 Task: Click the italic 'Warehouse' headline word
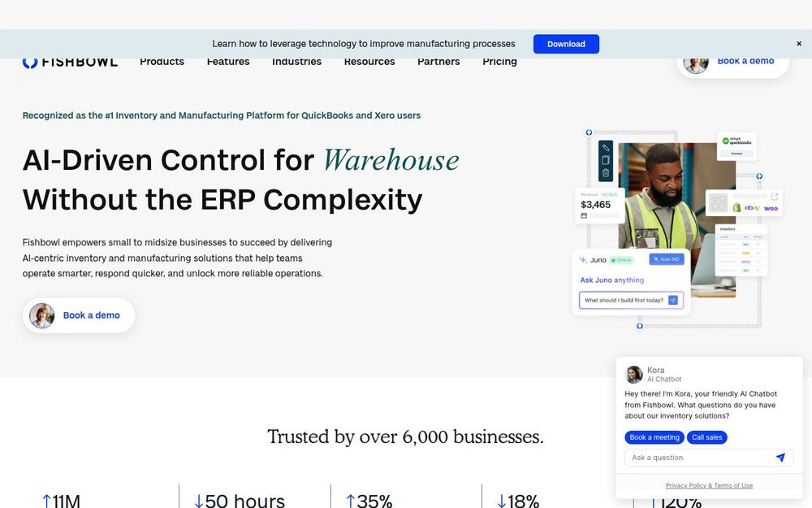pyautogui.click(x=391, y=159)
